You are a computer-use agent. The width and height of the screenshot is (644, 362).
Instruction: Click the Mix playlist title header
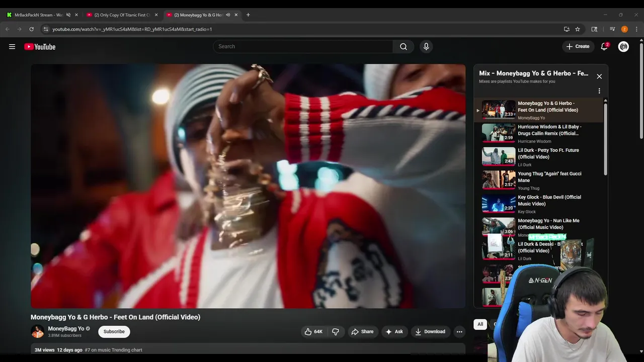tap(534, 73)
